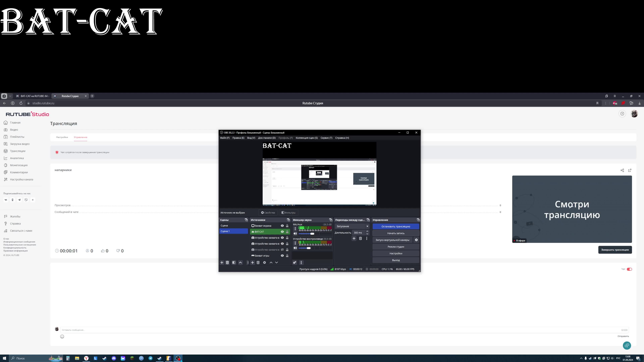
Task: Undock the Микшер звука panel
Action: [331, 220]
